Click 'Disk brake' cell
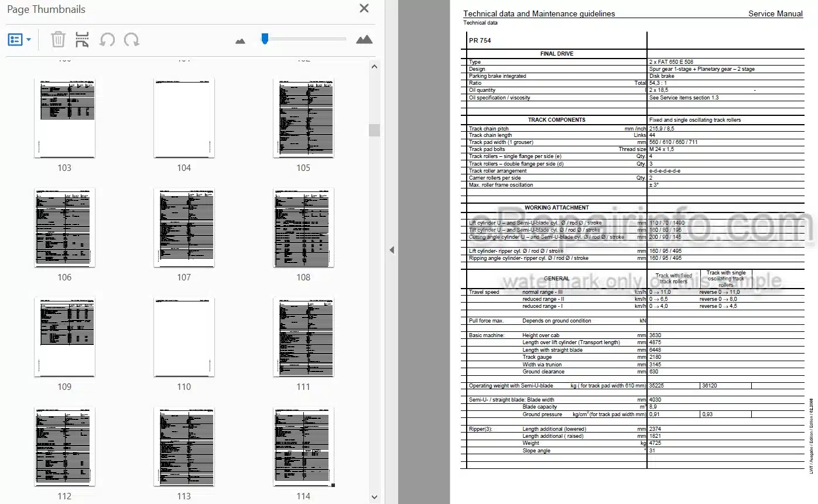 click(x=662, y=76)
